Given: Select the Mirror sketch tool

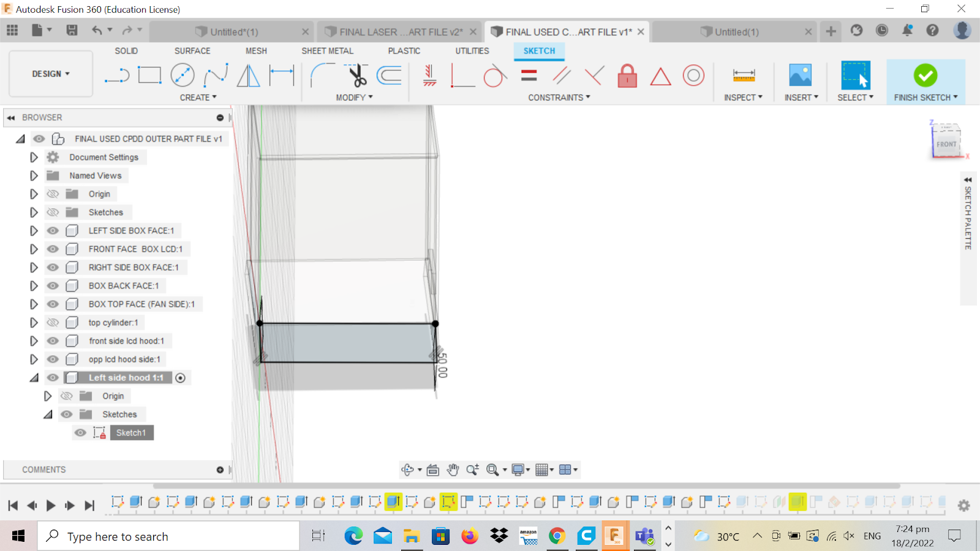Looking at the screenshot, I should [248, 76].
